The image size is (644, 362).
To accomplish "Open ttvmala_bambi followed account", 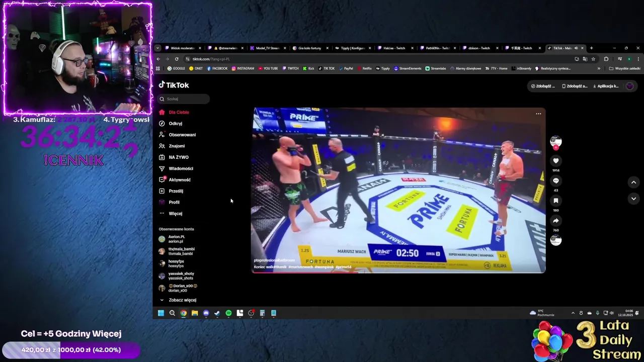I will pyautogui.click(x=177, y=251).
